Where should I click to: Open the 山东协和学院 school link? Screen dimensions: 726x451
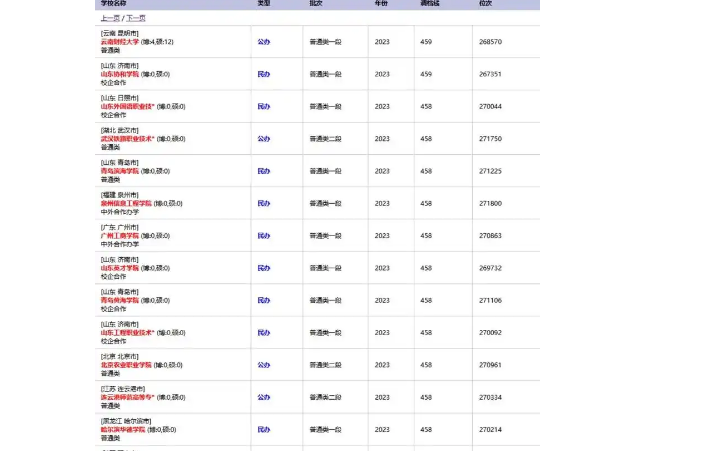(x=120, y=74)
